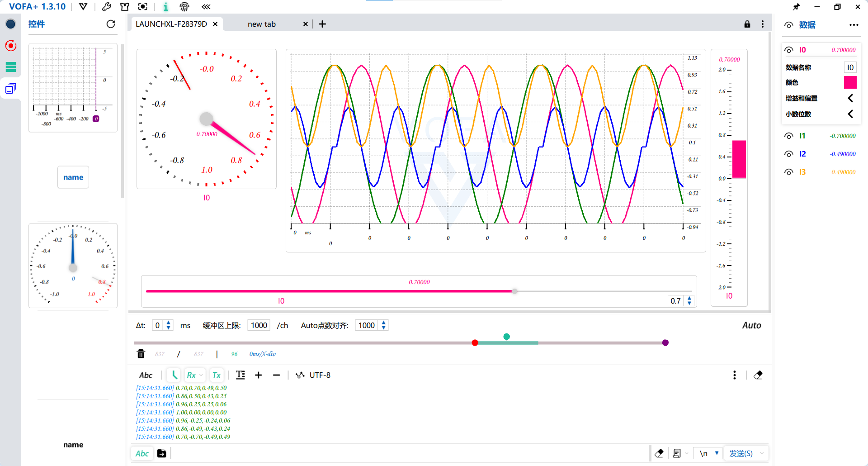Click the 缓冲区上限 input field
868x466 pixels.
(259, 325)
